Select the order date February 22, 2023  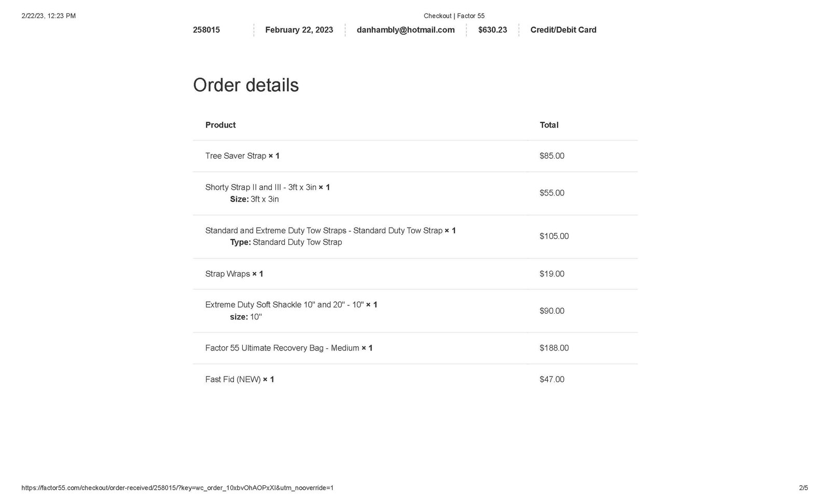click(x=299, y=30)
